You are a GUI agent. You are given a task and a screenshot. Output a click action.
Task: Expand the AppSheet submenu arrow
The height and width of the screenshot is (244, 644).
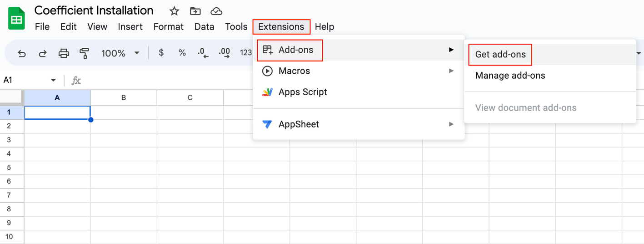point(451,124)
